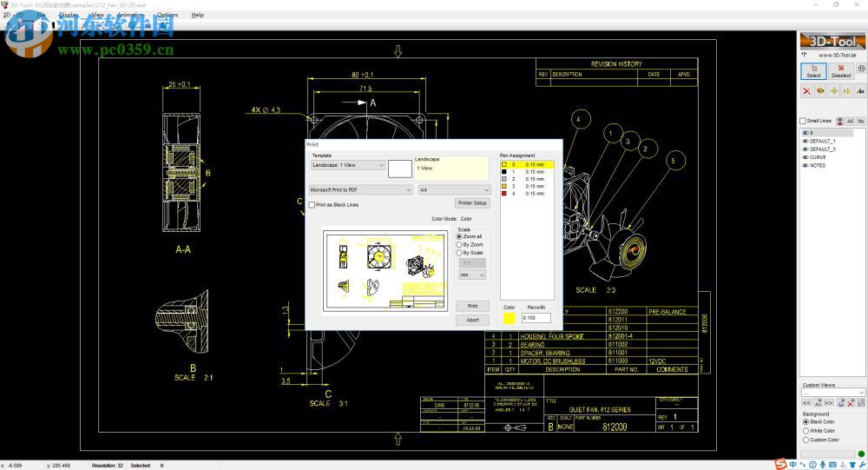
Task: Click the Sogou 'S' input method icon
Action: [x=780, y=465]
